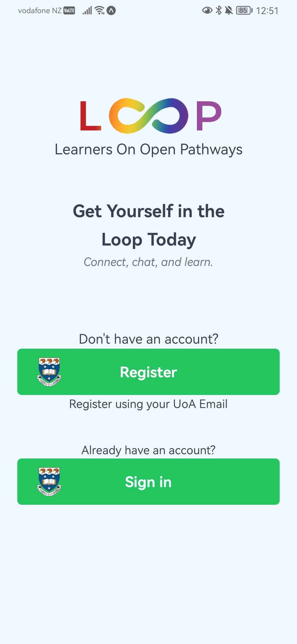Tap the vodafone NZ carrier label
Viewport: 297px width, 644px height.
click(40, 11)
